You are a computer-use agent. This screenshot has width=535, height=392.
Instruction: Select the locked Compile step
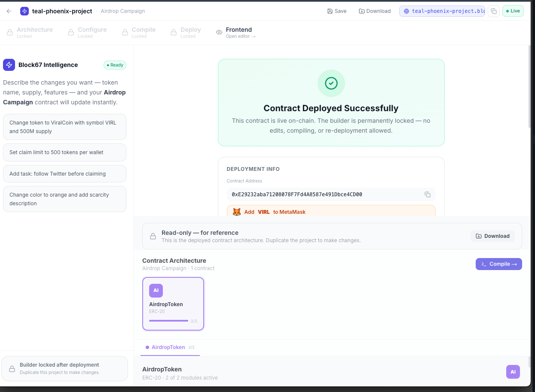tap(139, 32)
